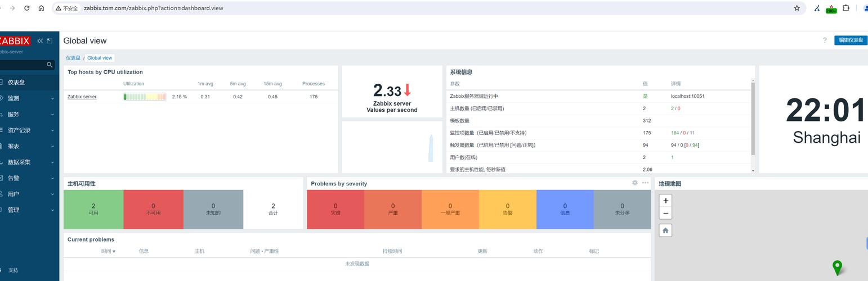Hide the sidebar using the box icon beside the chevrons
Image resolution: width=868 pixels, height=281 pixels.
pyautogui.click(x=50, y=41)
